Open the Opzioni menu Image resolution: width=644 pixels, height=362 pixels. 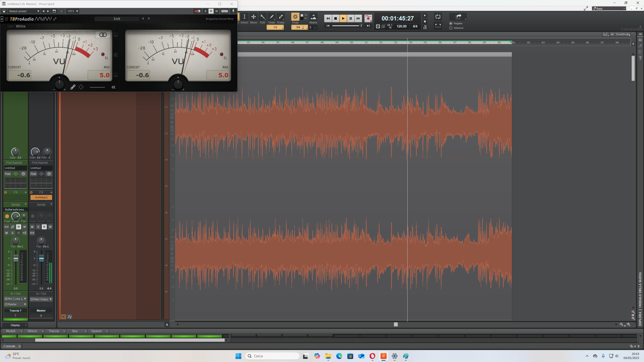(98, 331)
